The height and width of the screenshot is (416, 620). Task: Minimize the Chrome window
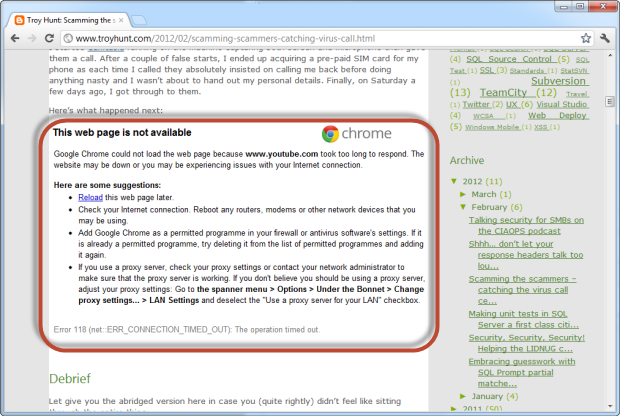coord(564,6)
